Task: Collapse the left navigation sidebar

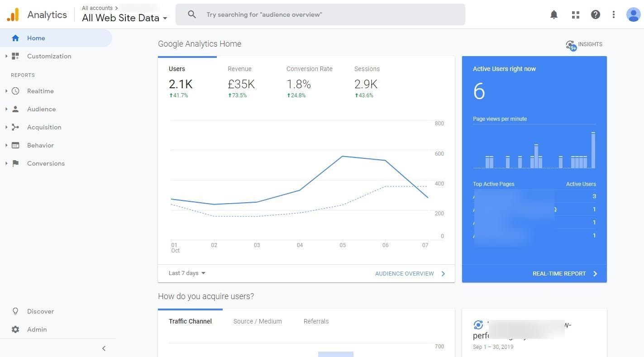Action: (x=104, y=348)
